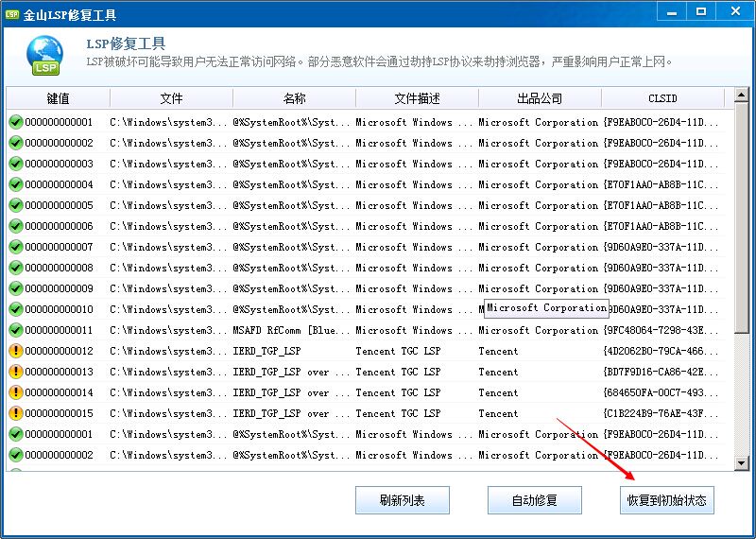Click the 自动修复 button
Image resolution: width=756 pixels, height=539 pixels.
pyautogui.click(x=535, y=500)
